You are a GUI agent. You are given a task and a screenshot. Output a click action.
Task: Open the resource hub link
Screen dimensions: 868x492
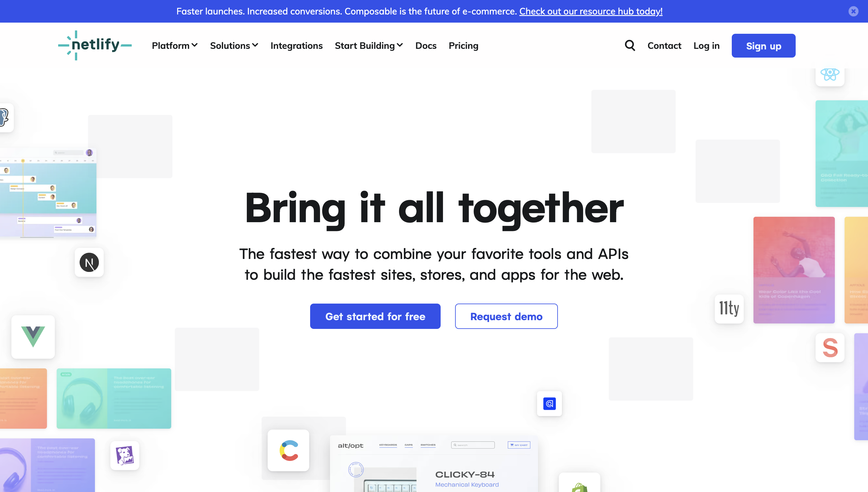(x=590, y=11)
